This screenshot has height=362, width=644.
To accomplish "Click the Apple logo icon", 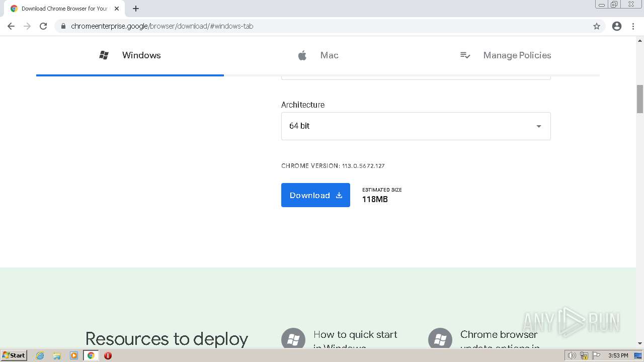I will click(302, 55).
